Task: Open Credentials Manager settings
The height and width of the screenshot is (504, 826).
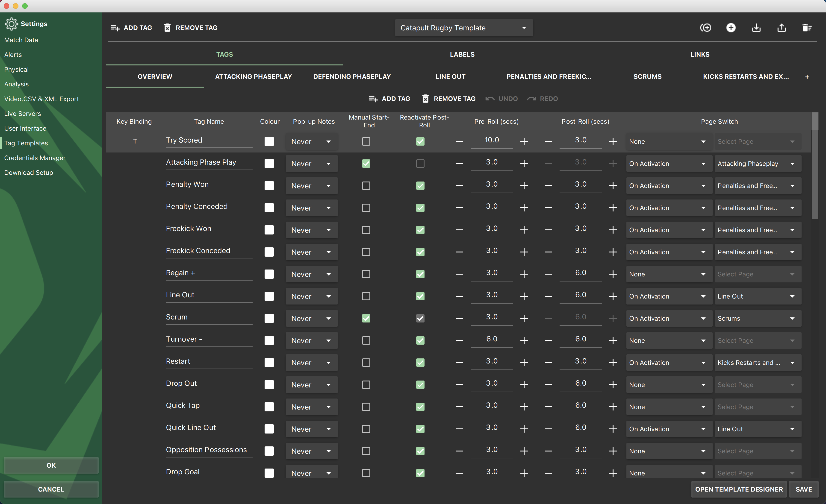Action: point(35,158)
